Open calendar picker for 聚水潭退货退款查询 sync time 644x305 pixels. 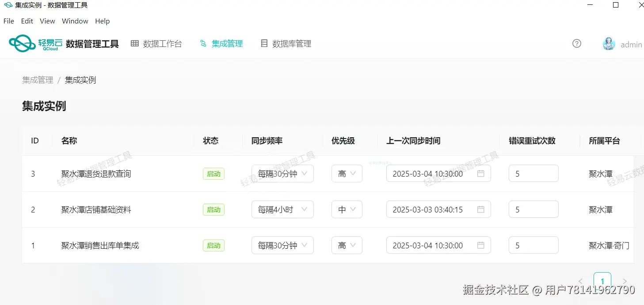[x=481, y=174]
